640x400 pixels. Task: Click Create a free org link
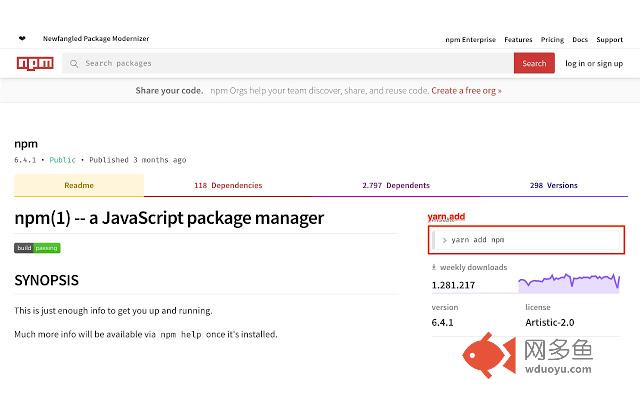(x=466, y=91)
